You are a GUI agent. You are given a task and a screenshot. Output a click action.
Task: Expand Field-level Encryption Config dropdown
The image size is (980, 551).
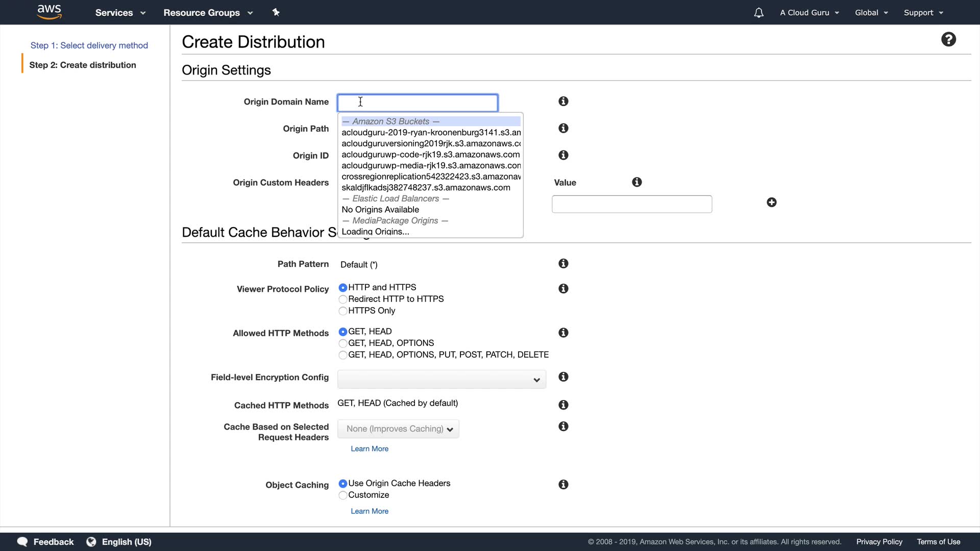point(442,380)
